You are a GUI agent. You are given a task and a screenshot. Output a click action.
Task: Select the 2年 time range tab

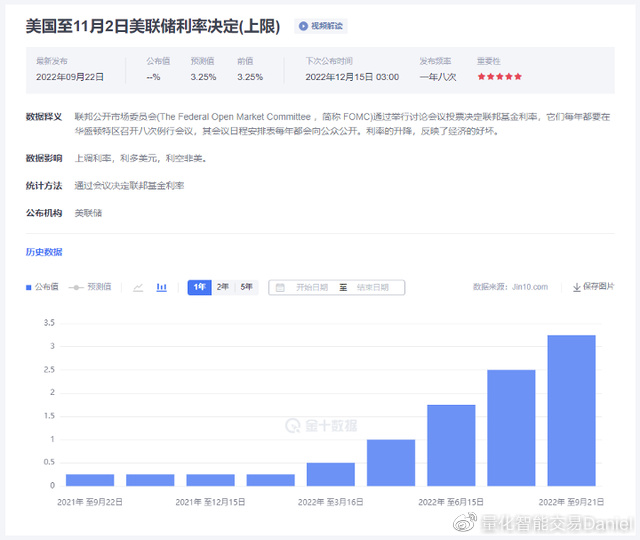point(223,287)
